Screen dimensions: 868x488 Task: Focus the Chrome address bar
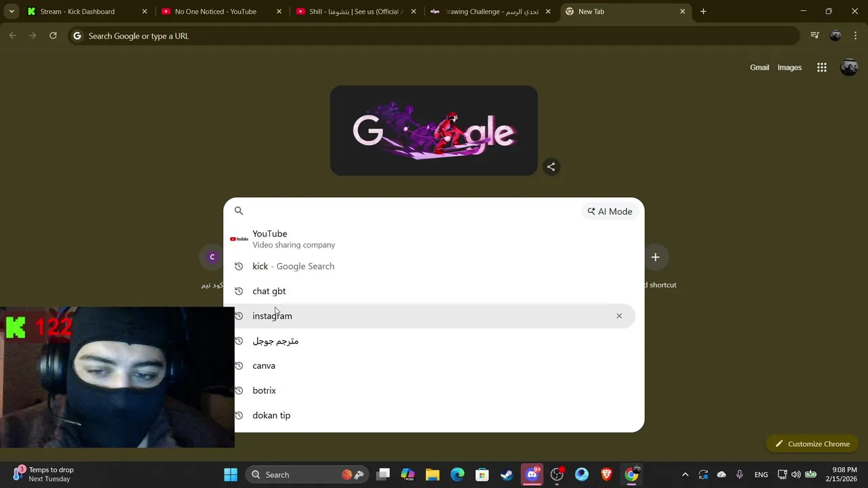point(434,36)
